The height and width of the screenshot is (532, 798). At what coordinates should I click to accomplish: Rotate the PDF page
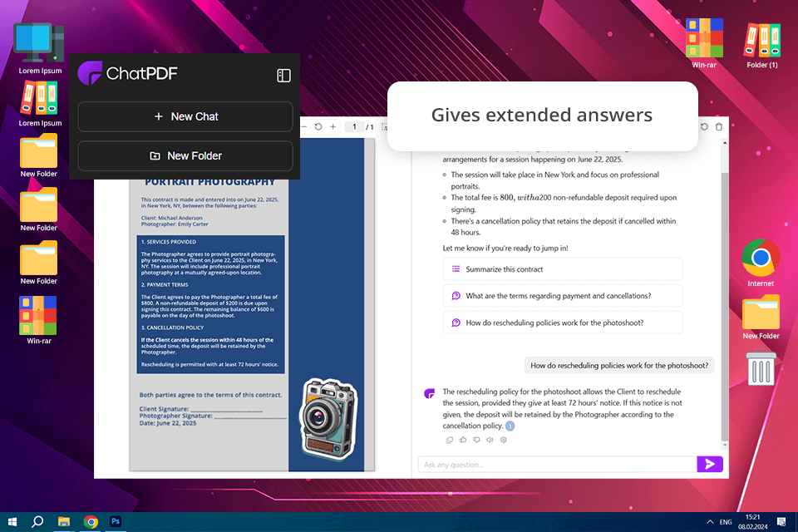(318, 126)
